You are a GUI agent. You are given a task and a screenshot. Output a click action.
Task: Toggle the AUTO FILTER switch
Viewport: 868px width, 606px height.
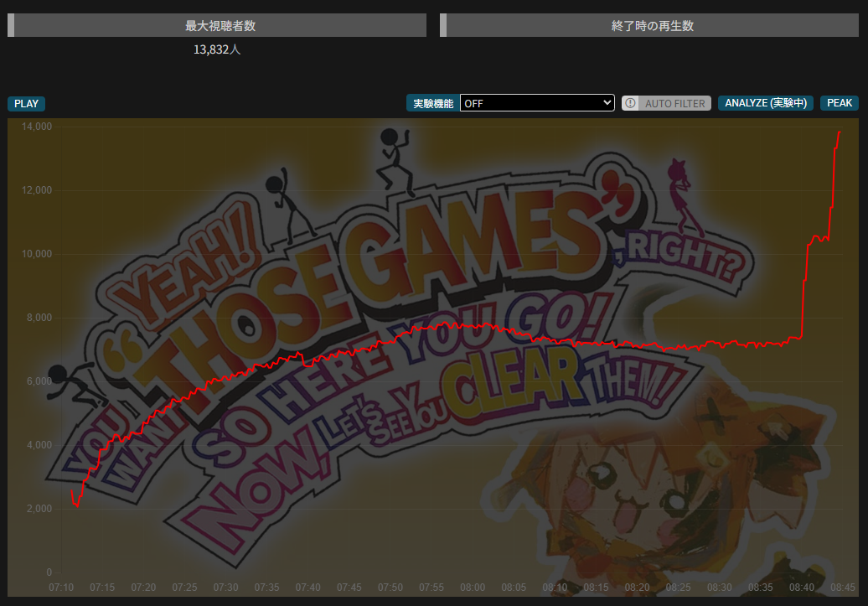click(x=666, y=103)
